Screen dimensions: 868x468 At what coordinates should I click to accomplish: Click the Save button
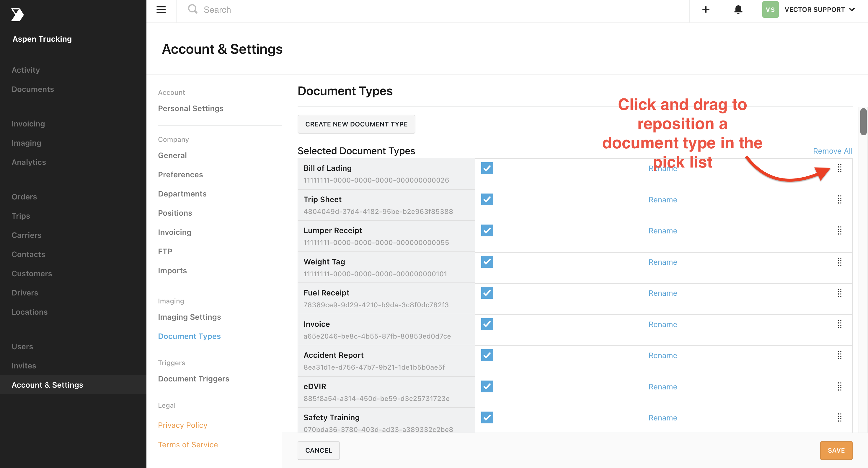tap(836, 451)
